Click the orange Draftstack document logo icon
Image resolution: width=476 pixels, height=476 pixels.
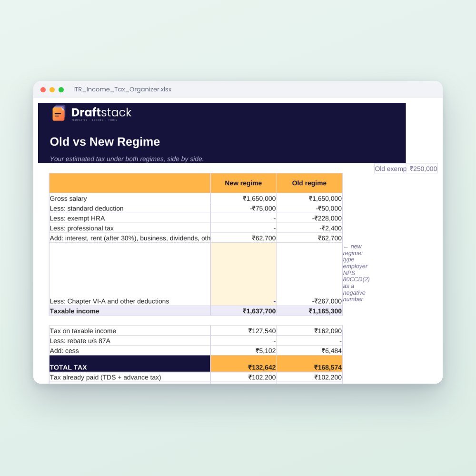coord(59,113)
